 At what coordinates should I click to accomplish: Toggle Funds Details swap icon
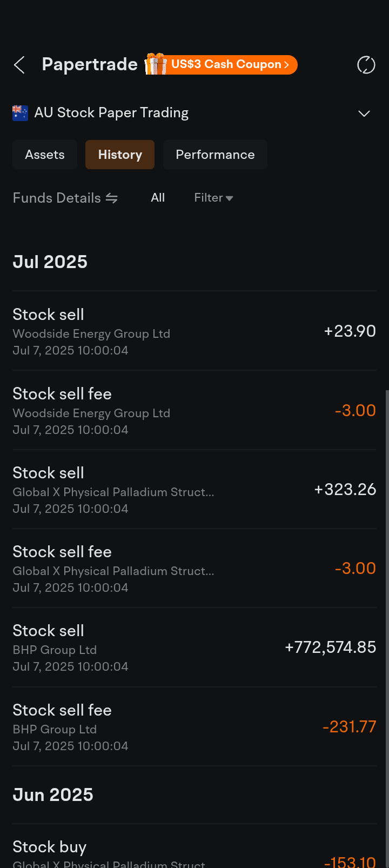(x=112, y=198)
